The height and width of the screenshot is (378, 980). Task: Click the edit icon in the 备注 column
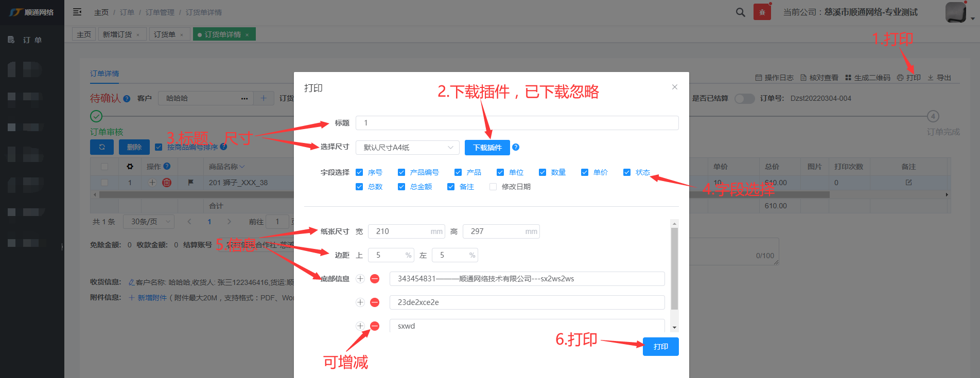(x=908, y=183)
